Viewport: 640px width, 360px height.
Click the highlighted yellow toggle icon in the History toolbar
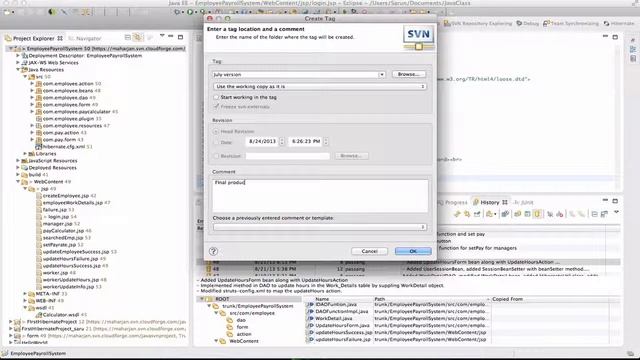coord(538,213)
